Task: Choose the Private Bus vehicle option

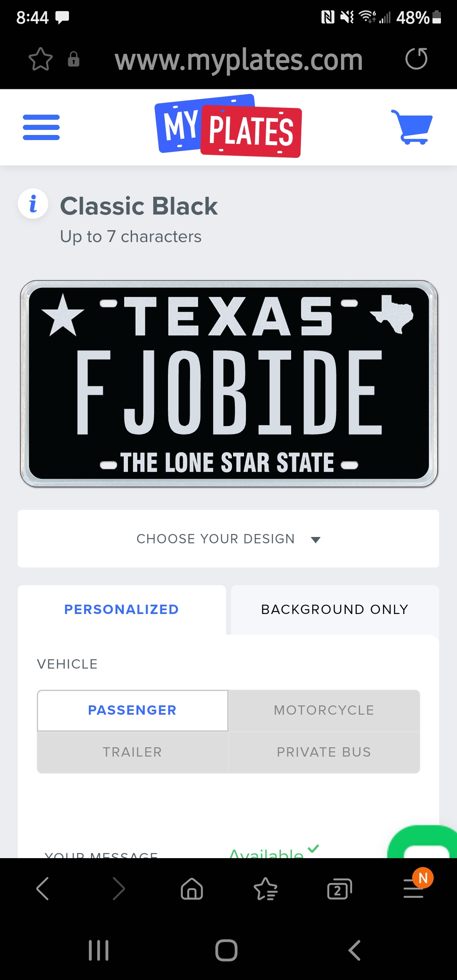Action: click(324, 752)
